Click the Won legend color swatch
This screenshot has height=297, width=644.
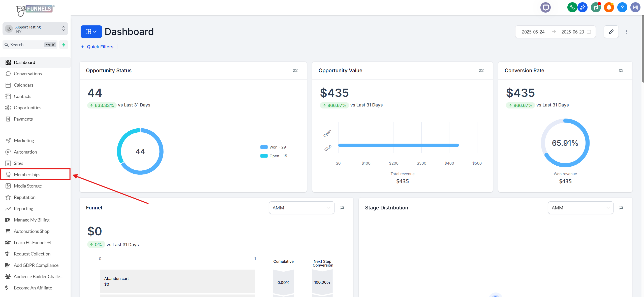tap(264, 147)
